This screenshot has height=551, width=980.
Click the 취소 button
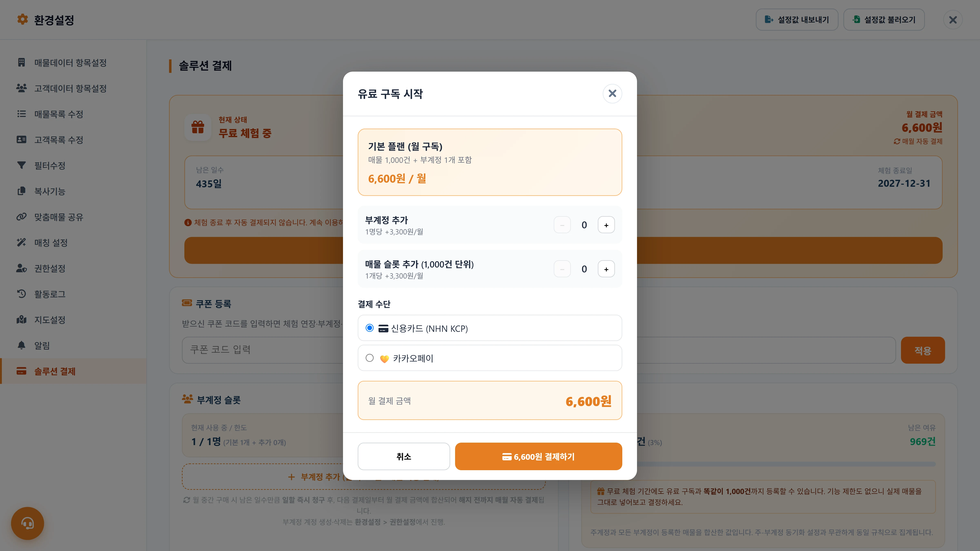[x=404, y=456]
